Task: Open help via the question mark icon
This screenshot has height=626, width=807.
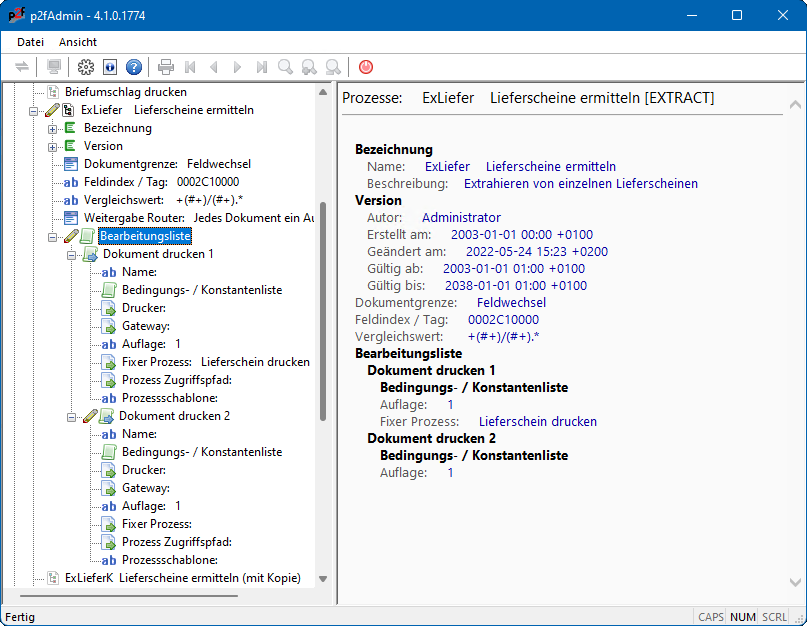Action: (x=134, y=67)
